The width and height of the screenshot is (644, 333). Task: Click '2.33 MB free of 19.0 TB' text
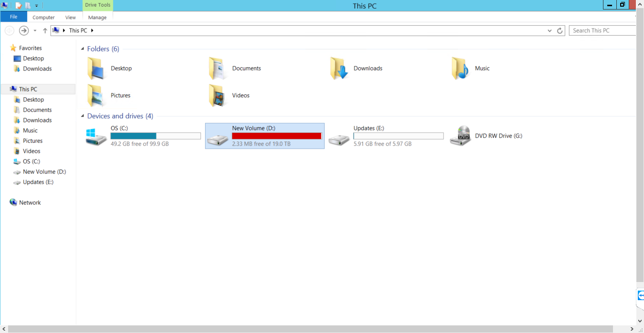(261, 144)
